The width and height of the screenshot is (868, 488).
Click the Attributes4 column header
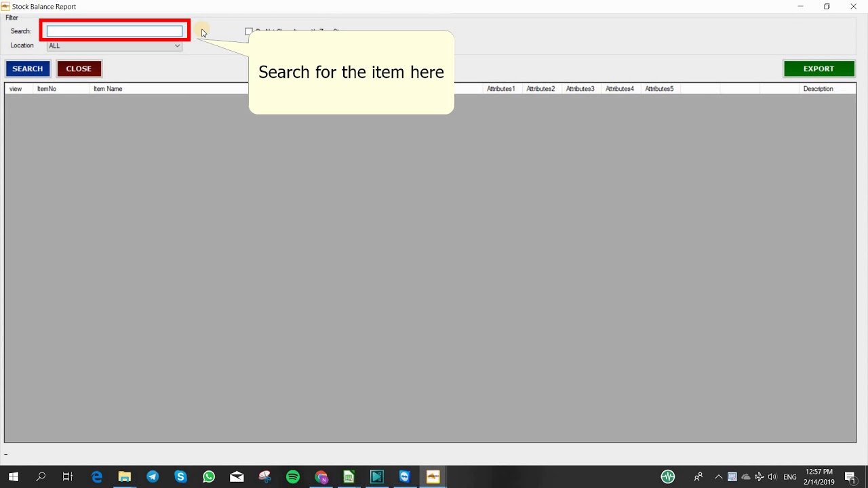click(620, 89)
